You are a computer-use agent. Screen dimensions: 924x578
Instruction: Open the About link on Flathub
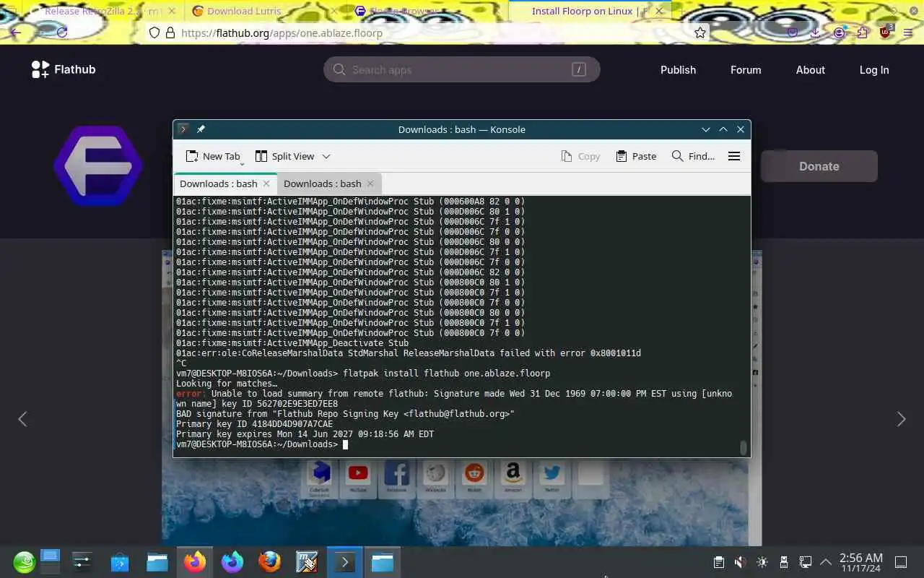point(810,69)
